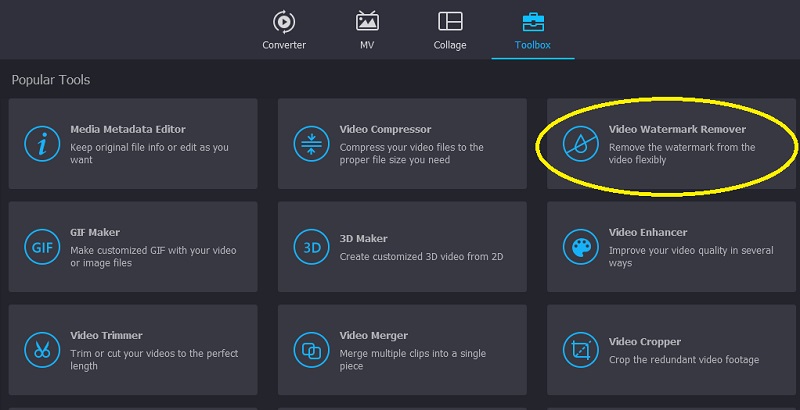Click the Video Compressor icon
This screenshot has height=410, width=800.
(311, 144)
